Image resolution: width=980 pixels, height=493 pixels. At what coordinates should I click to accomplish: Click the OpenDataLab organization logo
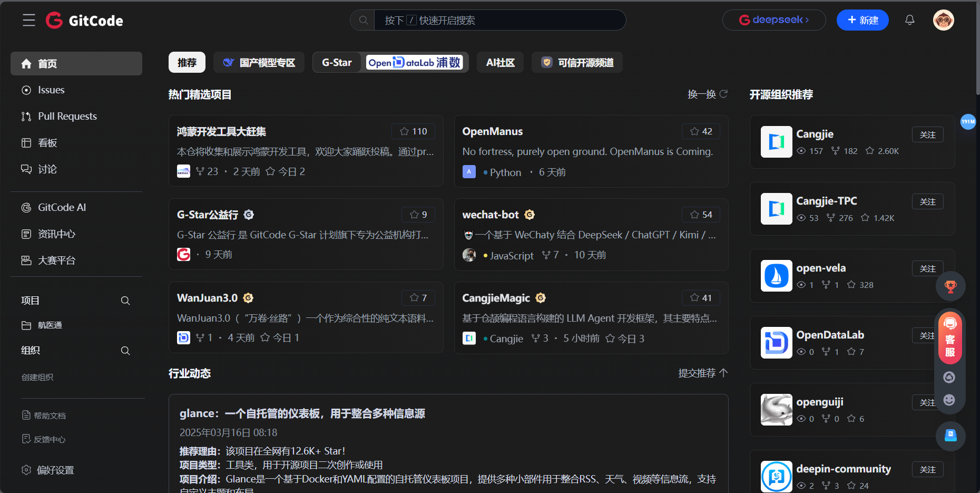pos(776,343)
